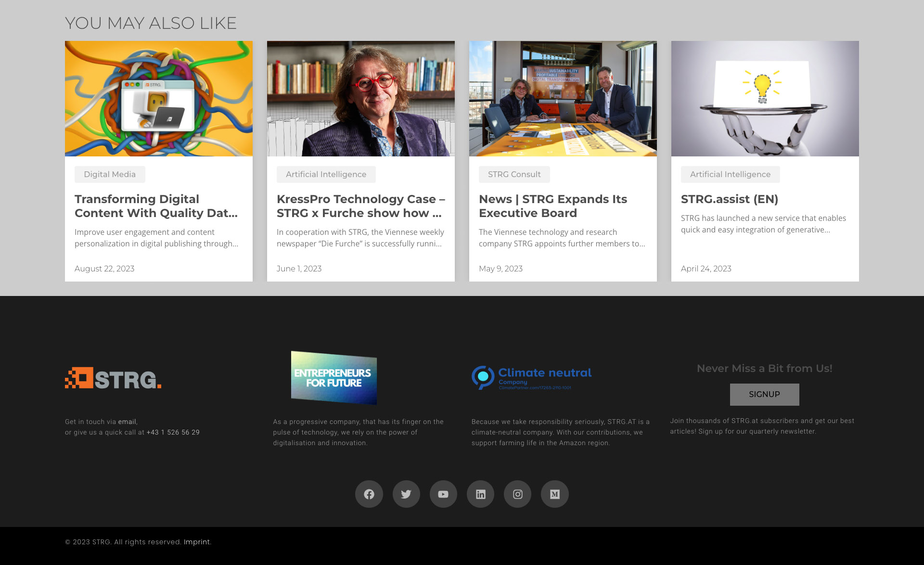924x565 pixels.
Task: Click the 'STRG has launched a new service' excerpt
Action: click(763, 224)
